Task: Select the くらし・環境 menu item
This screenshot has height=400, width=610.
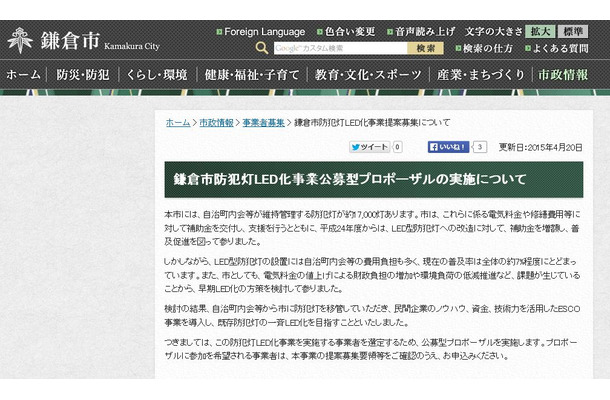Action: [x=157, y=75]
